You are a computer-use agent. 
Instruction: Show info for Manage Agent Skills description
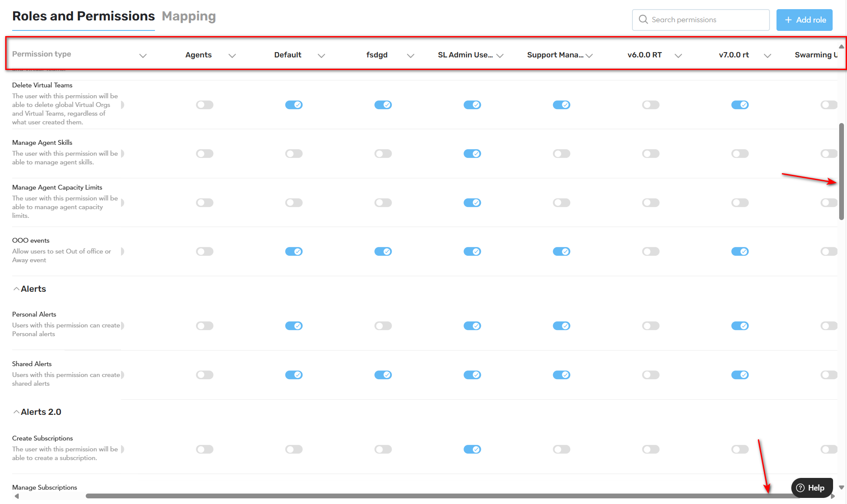click(122, 154)
